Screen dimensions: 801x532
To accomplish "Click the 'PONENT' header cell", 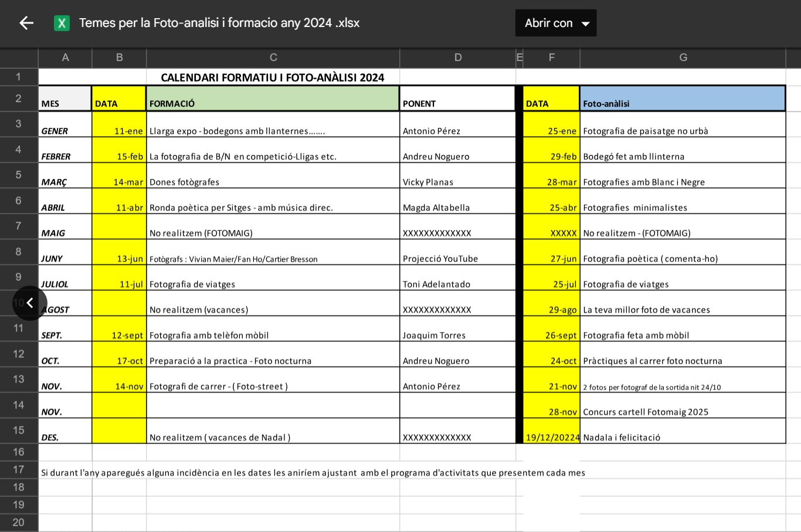I will click(457, 99).
